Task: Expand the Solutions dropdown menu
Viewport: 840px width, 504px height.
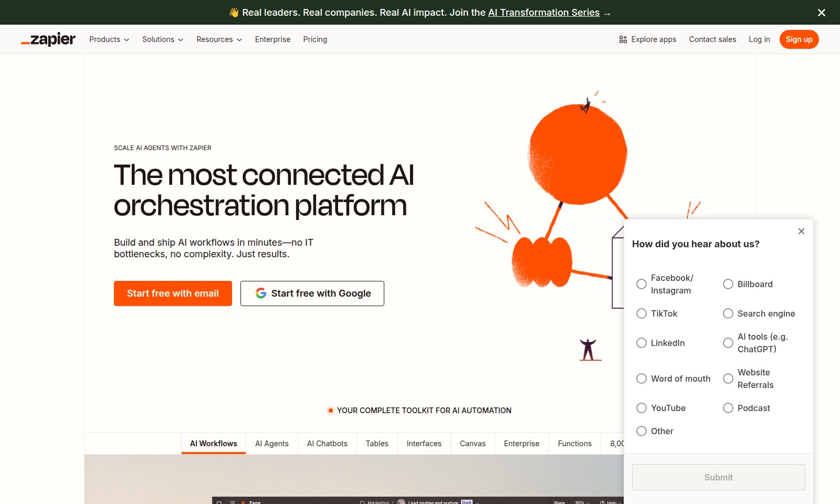Action: pyautogui.click(x=163, y=39)
